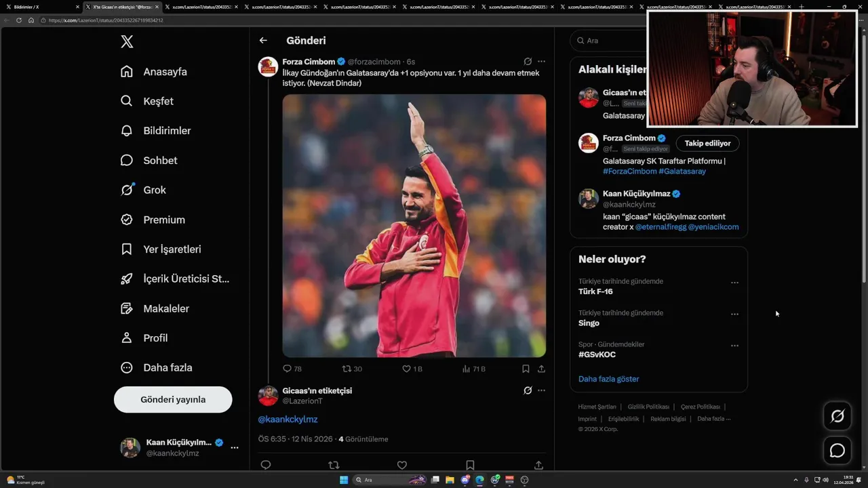Click Grok icon on Gicaas'ın etiketçisi reply
Viewport: 868px width, 488px height.
coord(528,390)
